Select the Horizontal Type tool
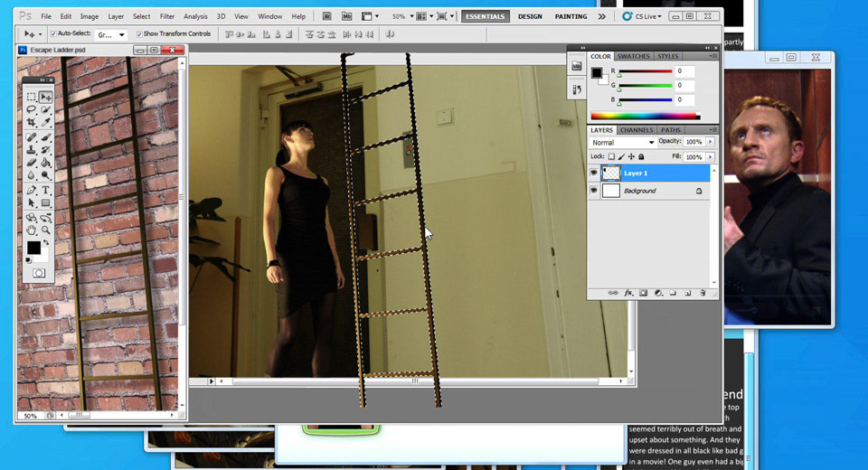The image size is (868, 470). [45, 190]
